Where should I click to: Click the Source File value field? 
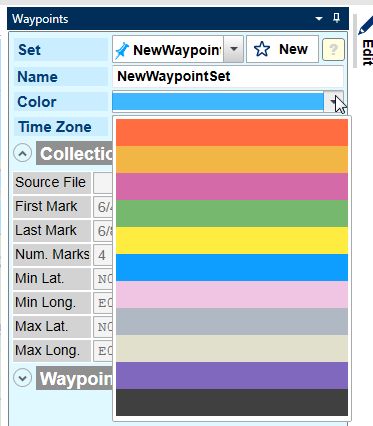coord(103,183)
